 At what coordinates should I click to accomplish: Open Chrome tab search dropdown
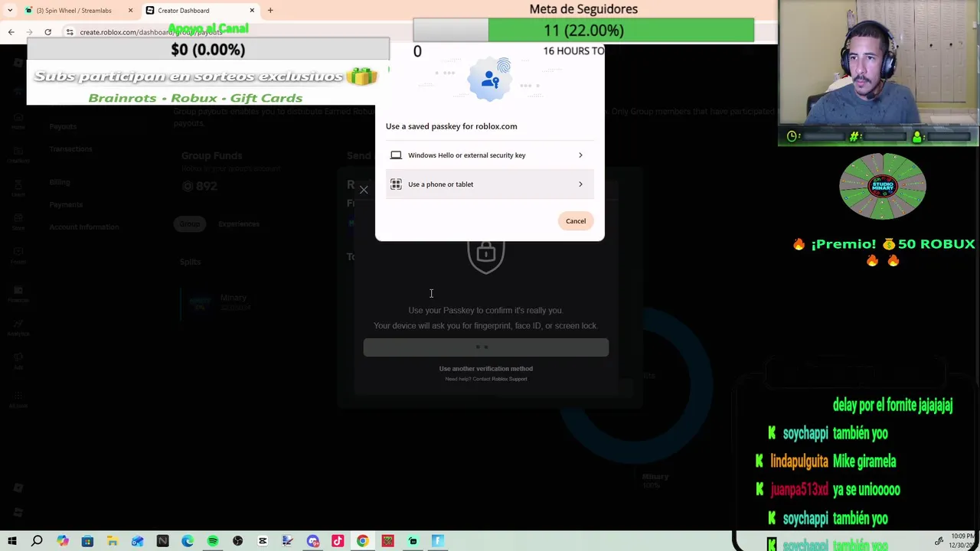8,11
